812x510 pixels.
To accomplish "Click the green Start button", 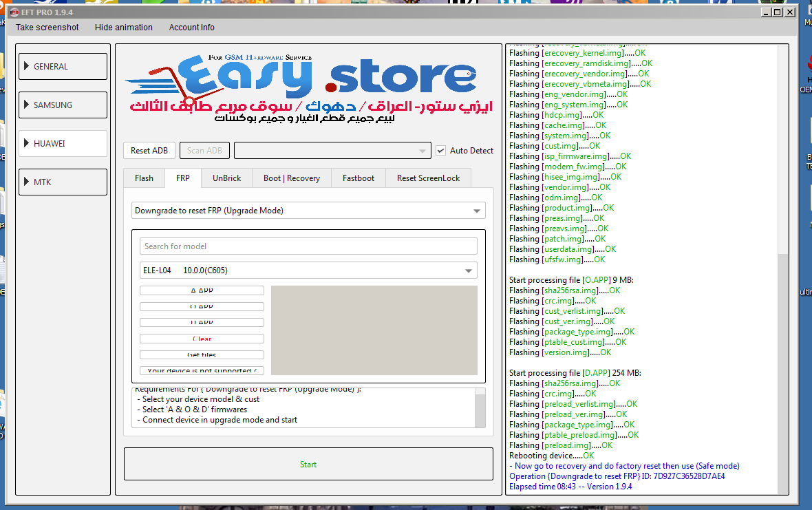I will click(309, 465).
